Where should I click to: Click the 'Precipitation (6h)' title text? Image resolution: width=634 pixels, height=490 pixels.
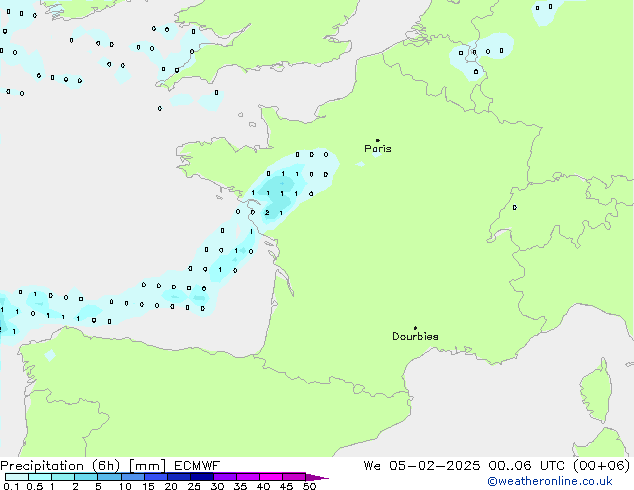(60, 466)
